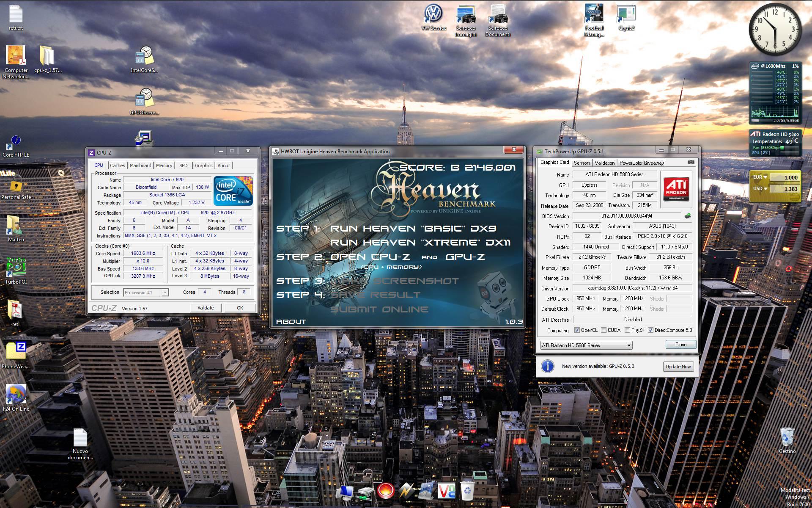The height and width of the screenshot is (508, 812).
Task: Open VNC viewer in the dock
Action: click(447, 491)
